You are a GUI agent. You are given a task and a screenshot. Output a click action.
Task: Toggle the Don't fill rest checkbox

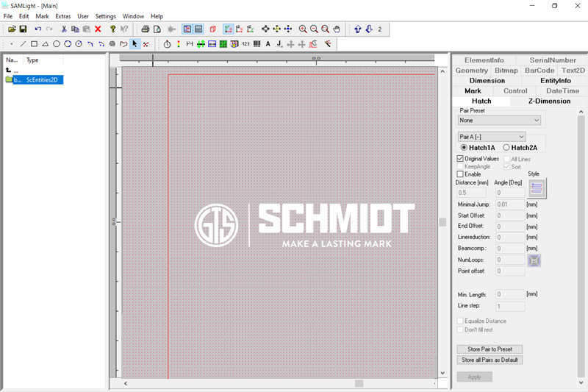(460, 329)
